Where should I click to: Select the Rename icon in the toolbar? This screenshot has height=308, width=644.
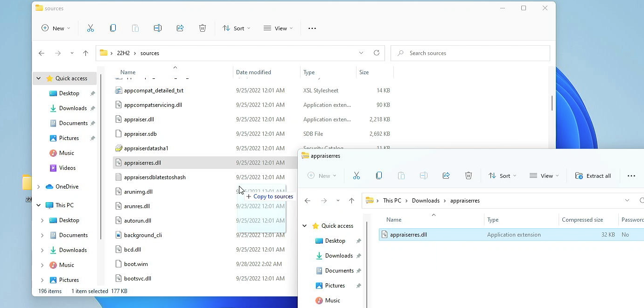coord(157,28)
